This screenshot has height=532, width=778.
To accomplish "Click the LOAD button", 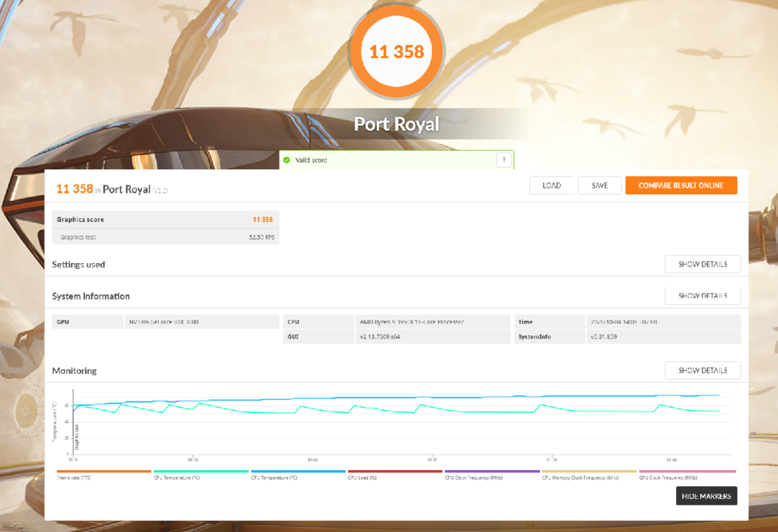I will [551, 185].
